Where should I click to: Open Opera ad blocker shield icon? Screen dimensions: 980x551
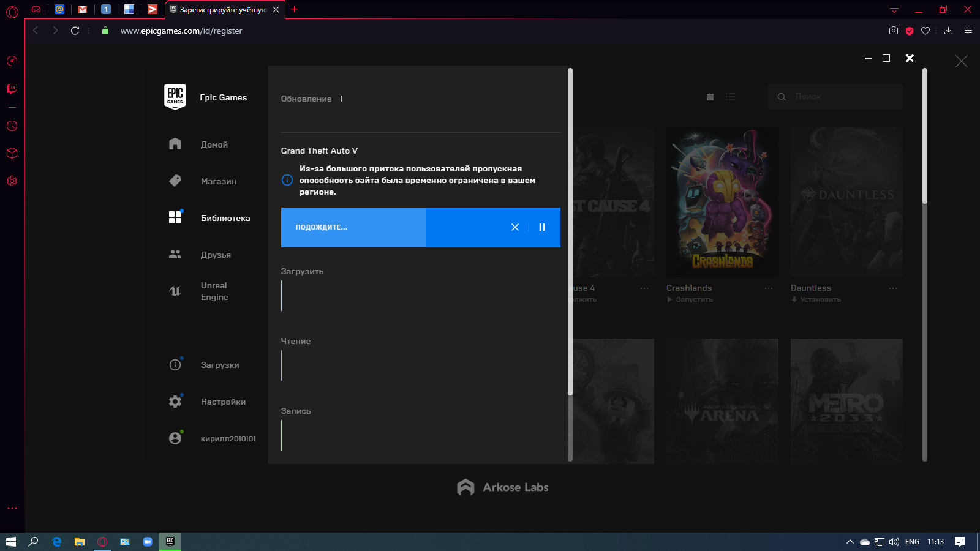click(x=910, y=31)
